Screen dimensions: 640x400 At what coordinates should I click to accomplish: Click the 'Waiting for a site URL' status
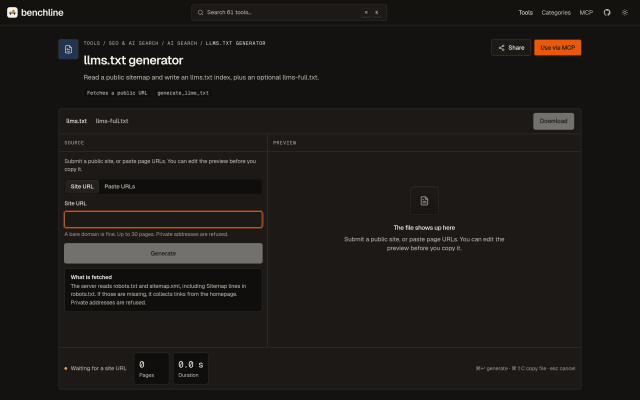tap(98, 368)
